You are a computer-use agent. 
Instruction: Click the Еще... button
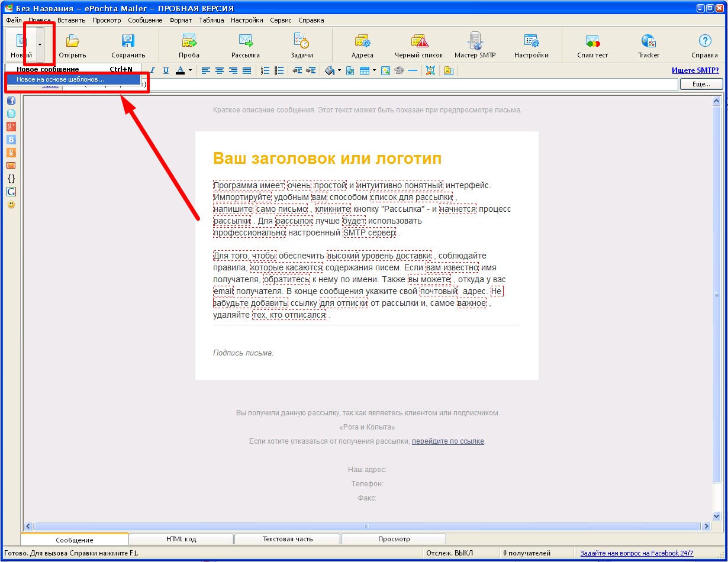click(x=701, y=85)
